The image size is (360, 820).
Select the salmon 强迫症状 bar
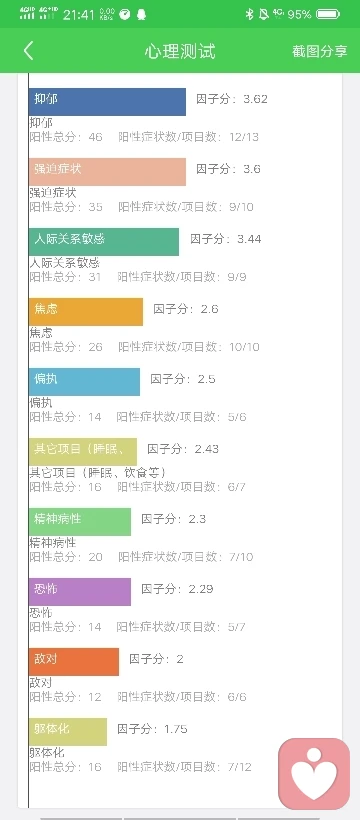[x=107, y=172]
